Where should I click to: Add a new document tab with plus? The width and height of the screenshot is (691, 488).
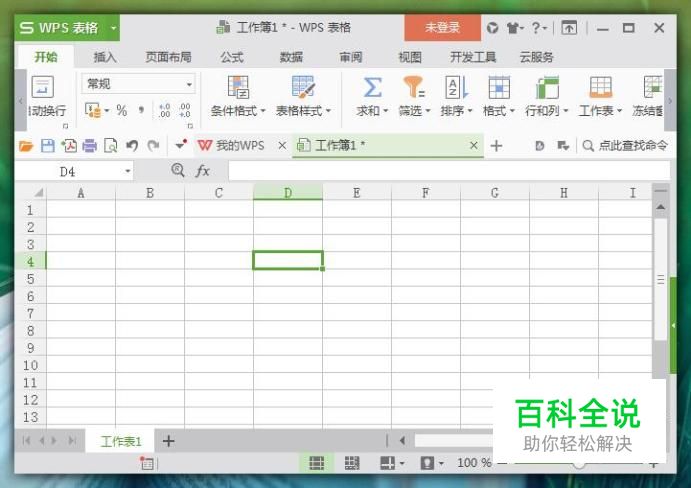tap(496, 146)
